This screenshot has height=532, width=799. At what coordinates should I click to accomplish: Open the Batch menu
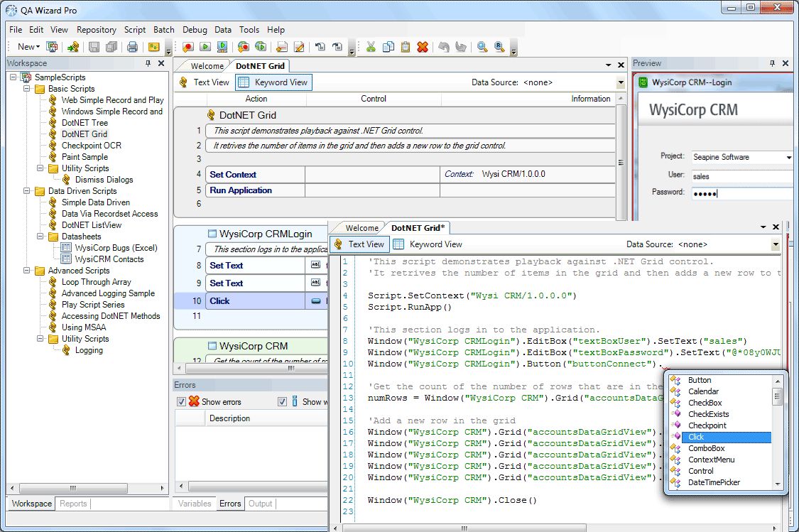(163, 30)
